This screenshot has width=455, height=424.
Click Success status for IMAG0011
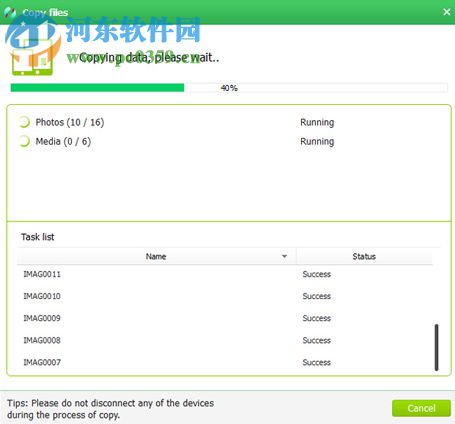point(317,274)
